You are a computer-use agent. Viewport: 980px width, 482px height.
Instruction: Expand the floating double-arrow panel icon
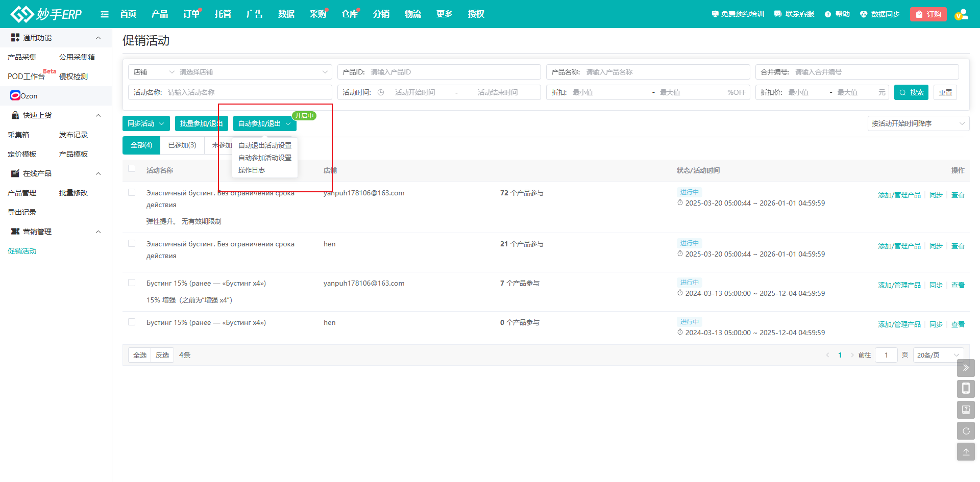pos(966,368)
